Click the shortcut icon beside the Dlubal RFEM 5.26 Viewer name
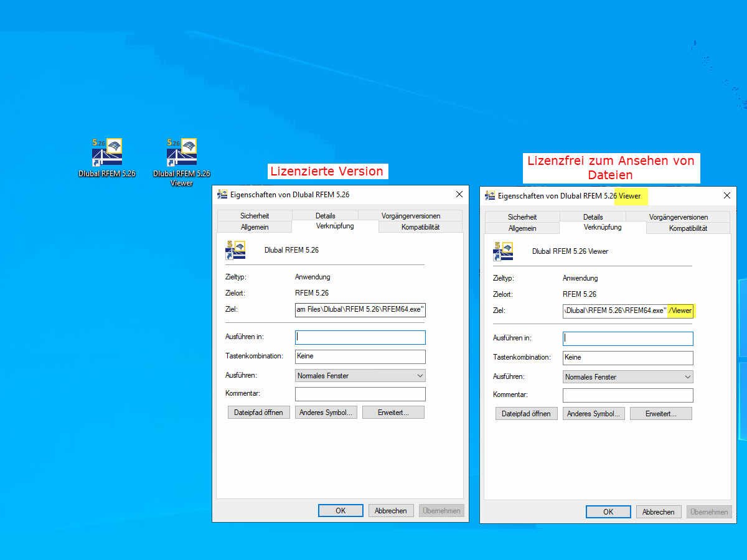Viewport: 747px width, 560px height. point(503,251)
